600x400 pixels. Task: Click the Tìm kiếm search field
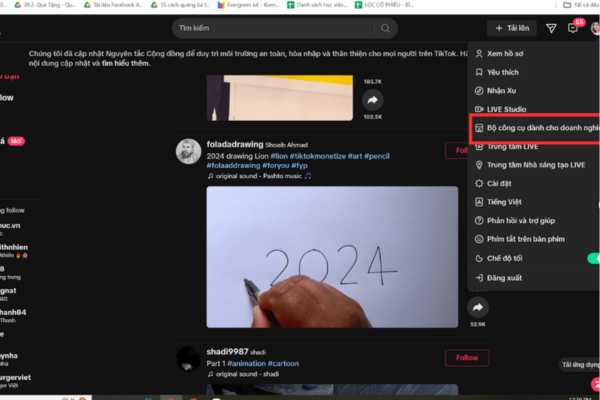point(274,28)
